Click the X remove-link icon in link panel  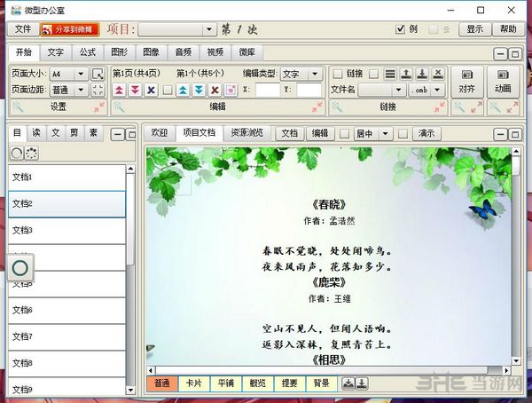point(438,74)
